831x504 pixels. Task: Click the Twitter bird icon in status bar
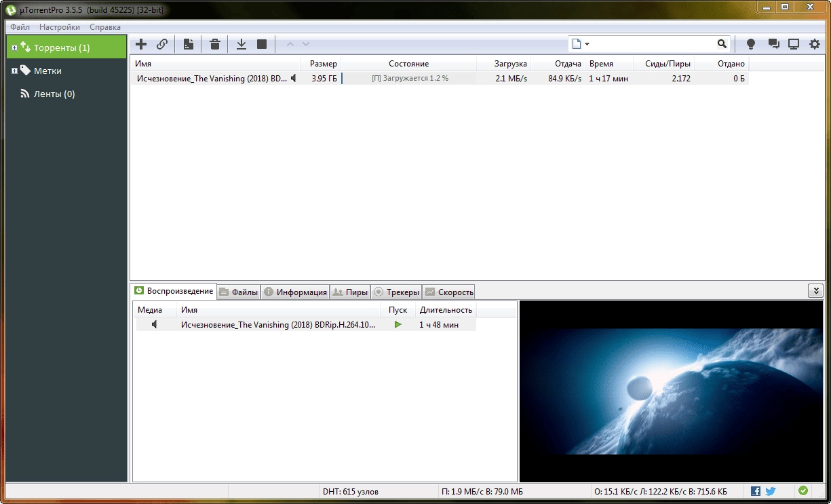point(771,491)
